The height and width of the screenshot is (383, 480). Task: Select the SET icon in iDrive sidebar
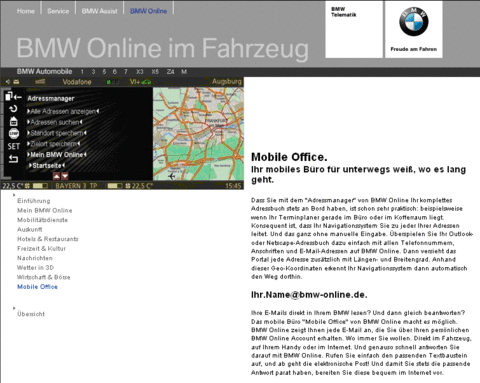14,146
